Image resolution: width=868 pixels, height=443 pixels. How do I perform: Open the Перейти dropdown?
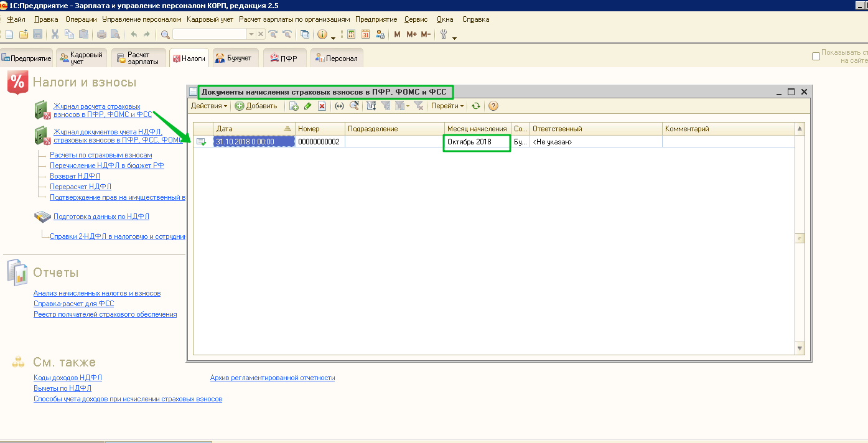point(447,106)
